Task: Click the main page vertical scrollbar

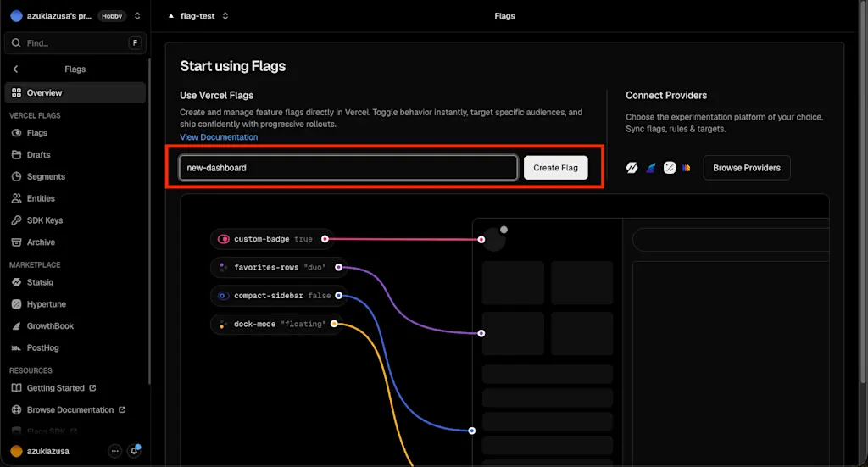Action: [863, 191]
